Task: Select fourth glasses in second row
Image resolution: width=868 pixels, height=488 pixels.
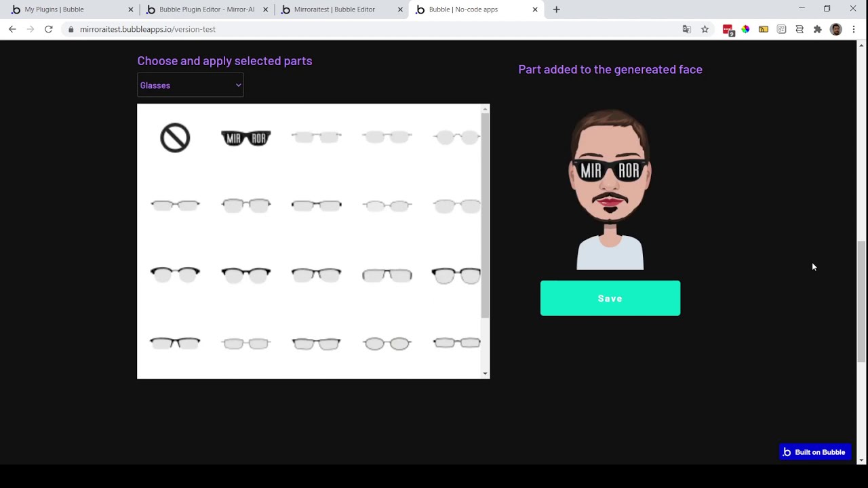Action: [387, 205]
